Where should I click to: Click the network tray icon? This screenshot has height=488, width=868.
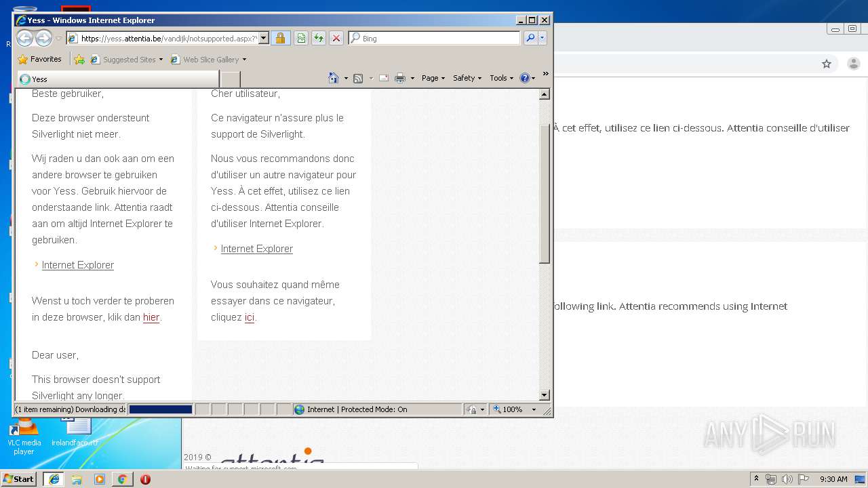(772, 479)
